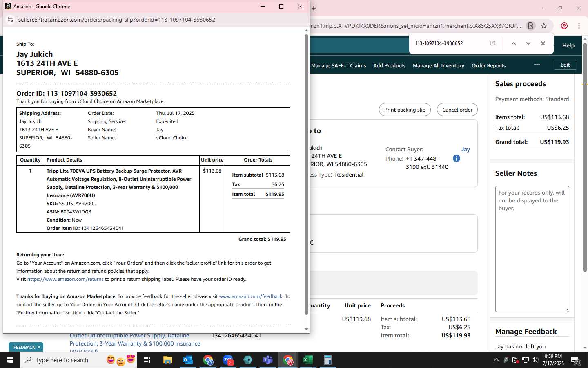Open Zoom from the taskbar
The width and height of the screenshot is (588, 368).
(x=228, y=360)
